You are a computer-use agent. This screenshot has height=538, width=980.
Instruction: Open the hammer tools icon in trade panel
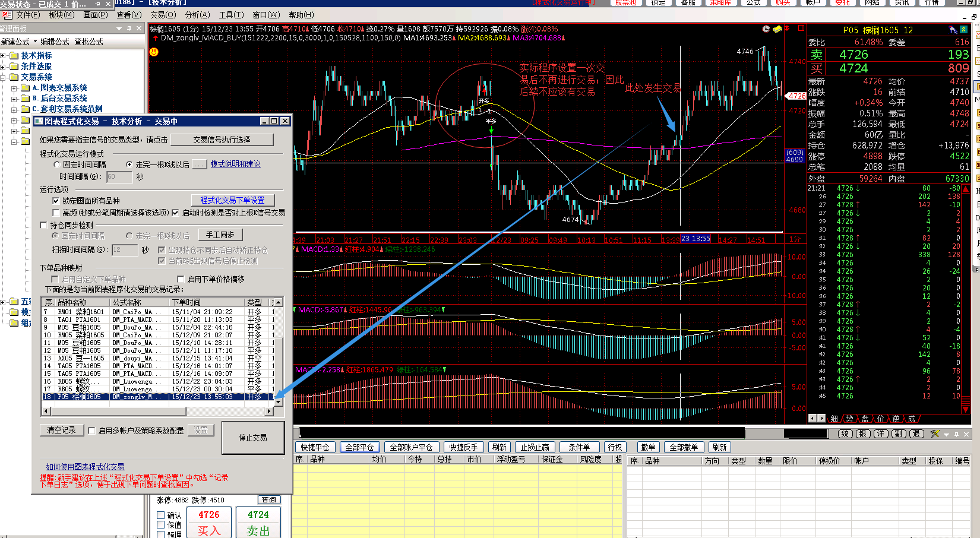pos(935,434)
